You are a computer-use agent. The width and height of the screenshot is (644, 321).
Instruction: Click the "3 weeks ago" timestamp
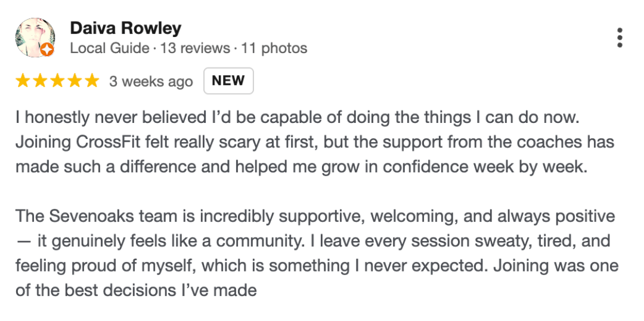click(x=151, y=82)
